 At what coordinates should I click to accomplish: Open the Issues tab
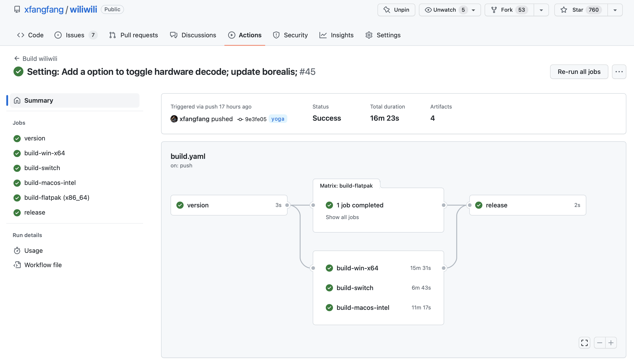(x=76, y=35)
